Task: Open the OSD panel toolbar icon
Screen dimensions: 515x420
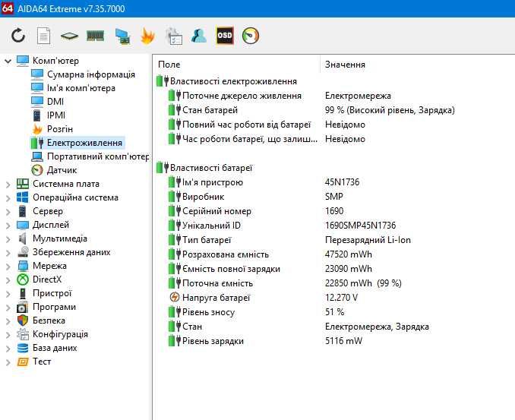Action: [x=225, y=36]
